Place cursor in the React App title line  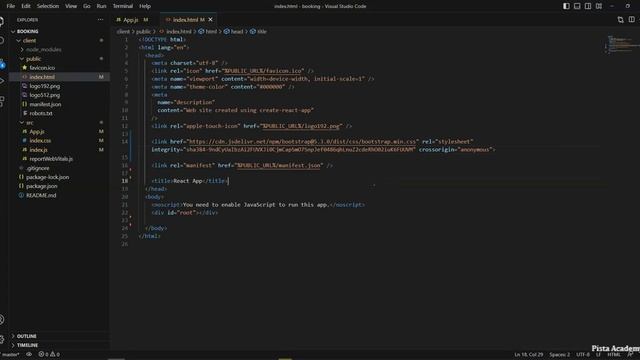[x=189, y=181]
